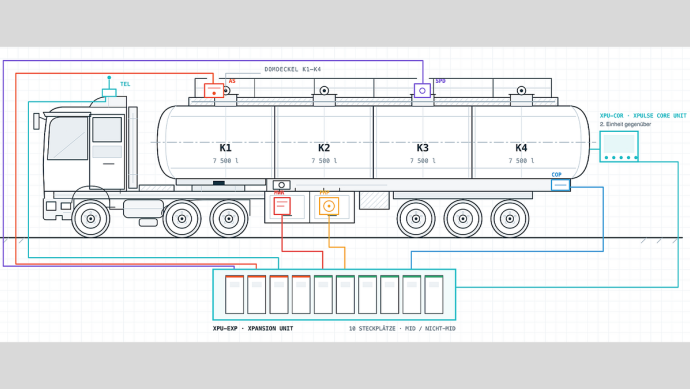Click the "AS" label text
Screen dimensions: 690x389
(x=232, y=81)
